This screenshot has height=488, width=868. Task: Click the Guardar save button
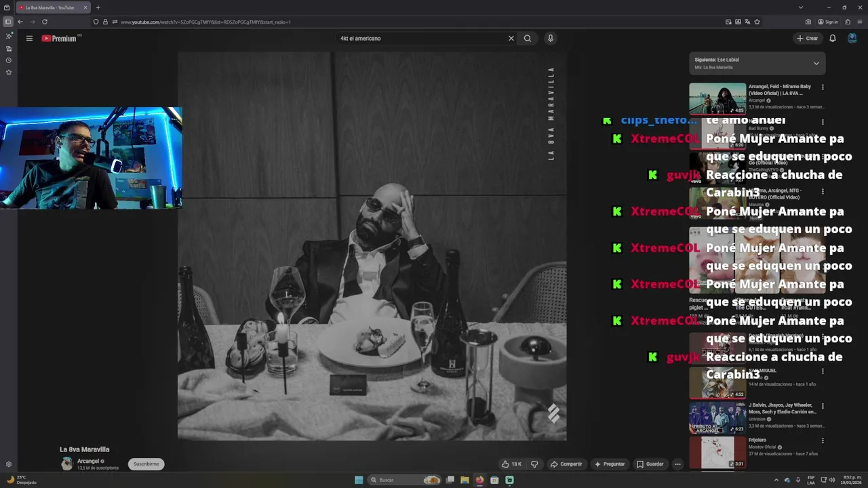coord(650,464)
